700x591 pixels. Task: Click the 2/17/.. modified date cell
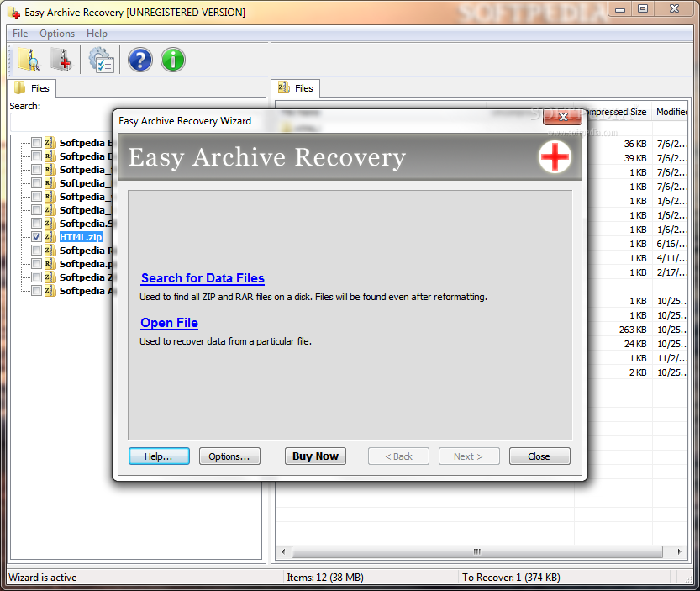coord(671,272)
